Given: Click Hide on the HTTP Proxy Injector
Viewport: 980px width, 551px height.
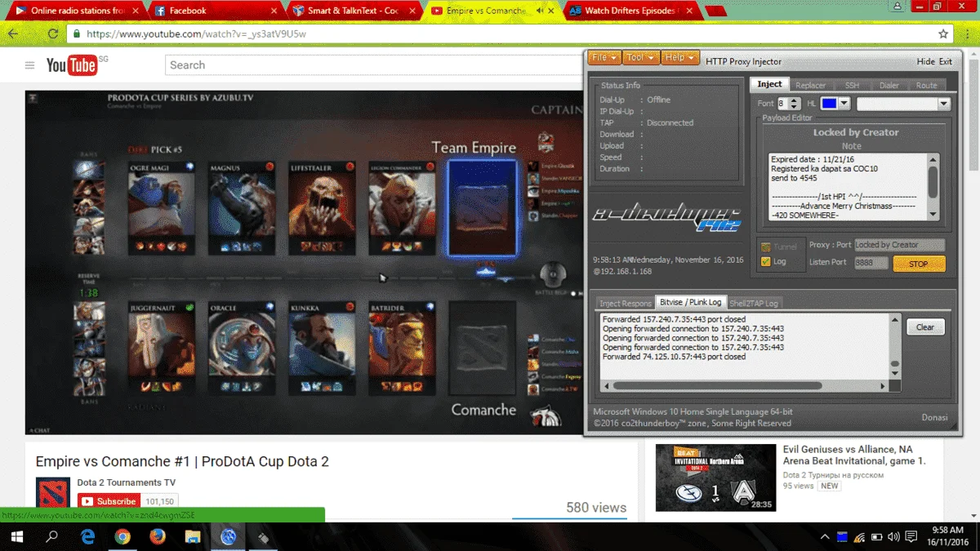Looking at the screenshot, I should [x=925, y=61].
